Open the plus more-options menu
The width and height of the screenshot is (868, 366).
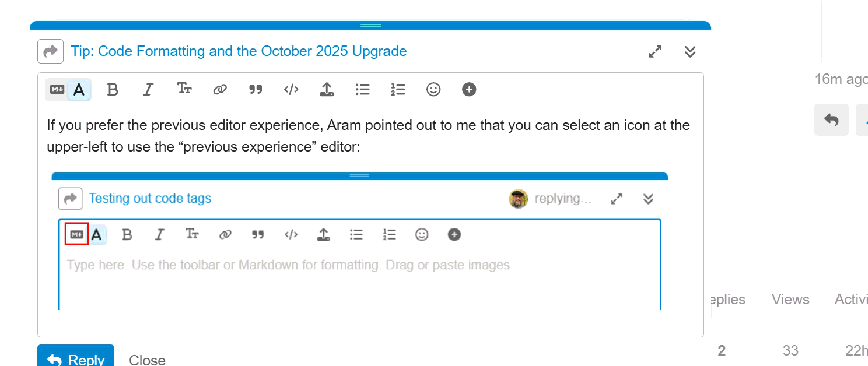pos(469,90)
